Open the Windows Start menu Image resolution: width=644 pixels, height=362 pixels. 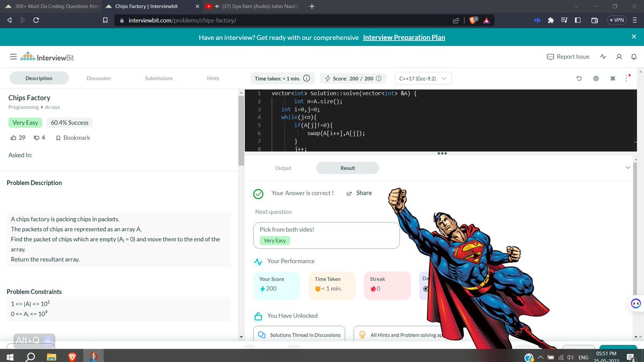pos(9,356)
